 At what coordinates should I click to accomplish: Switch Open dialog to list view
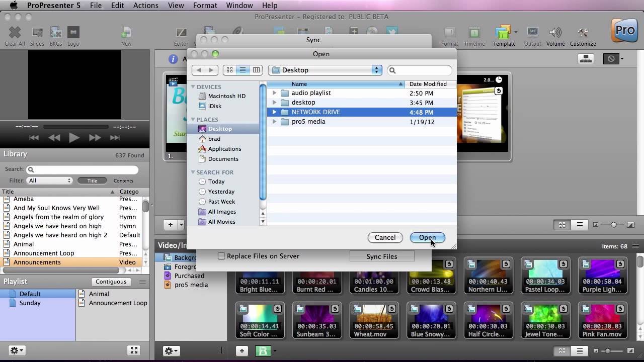coord(243,70)
